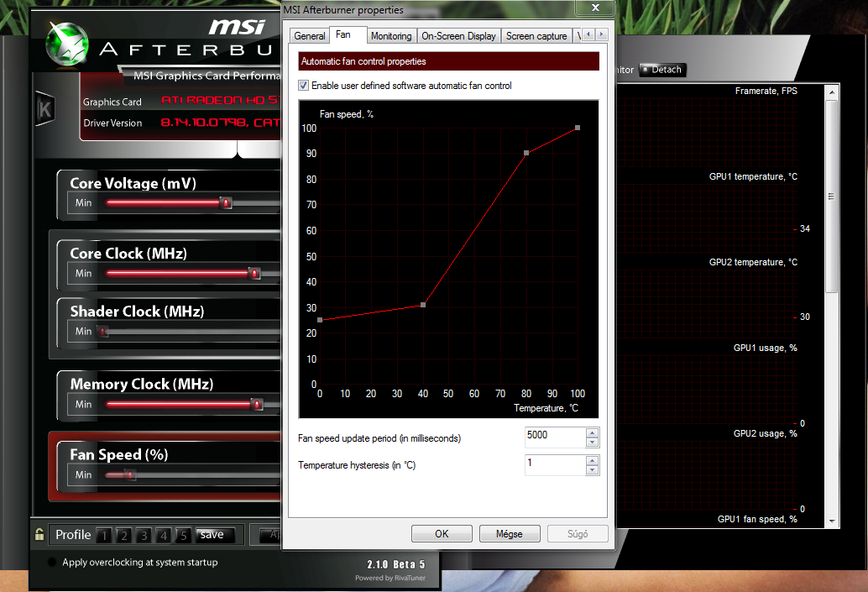Click the Memory Clock slider handle
Viewport: 868px width, 592px height.
(257, 404)
